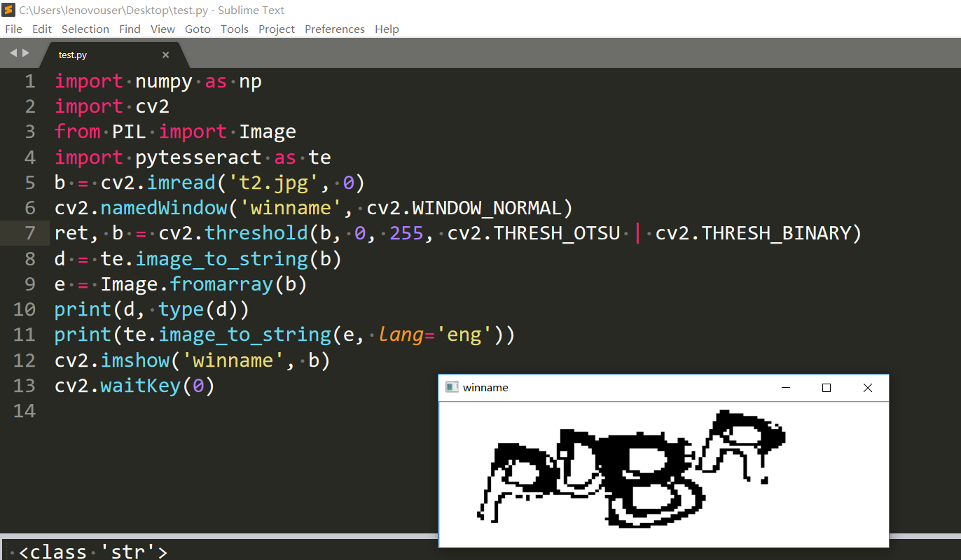The height and width of the screenshot is (560, 961).
Task: Click the <class 'str'> output in the console
Action: click(93, 552)
